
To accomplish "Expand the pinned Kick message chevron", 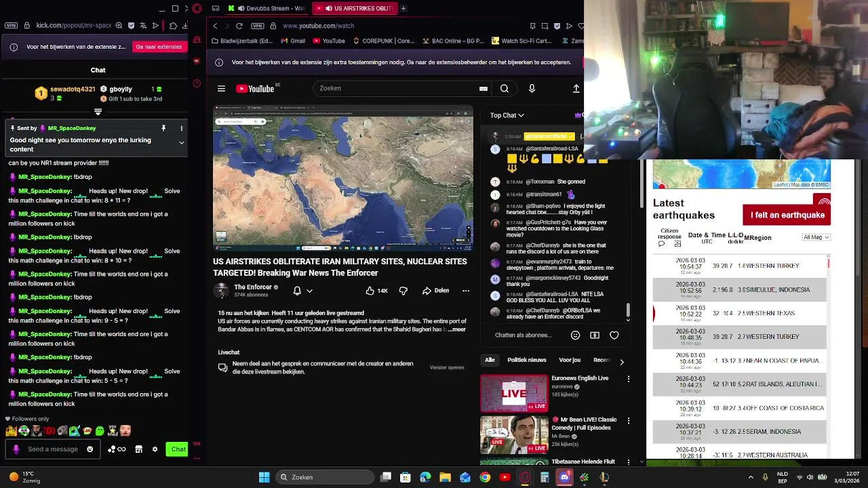I will click(181, 143).
